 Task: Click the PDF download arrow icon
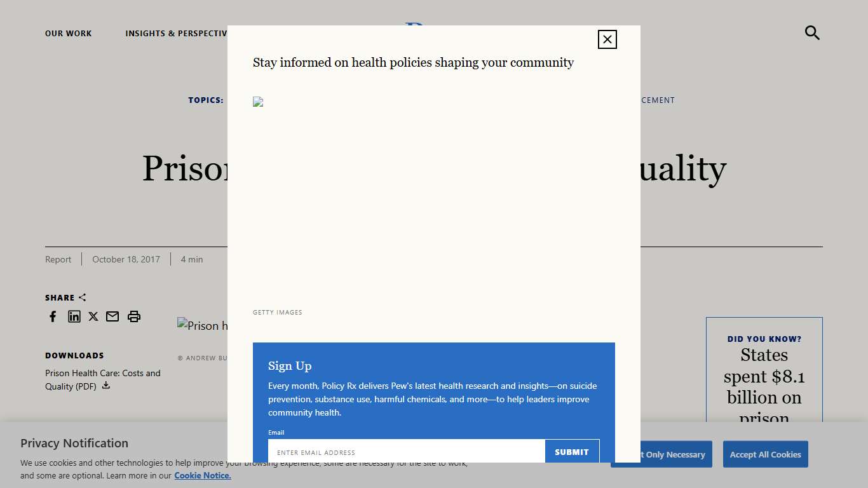(x=106, y=386)
